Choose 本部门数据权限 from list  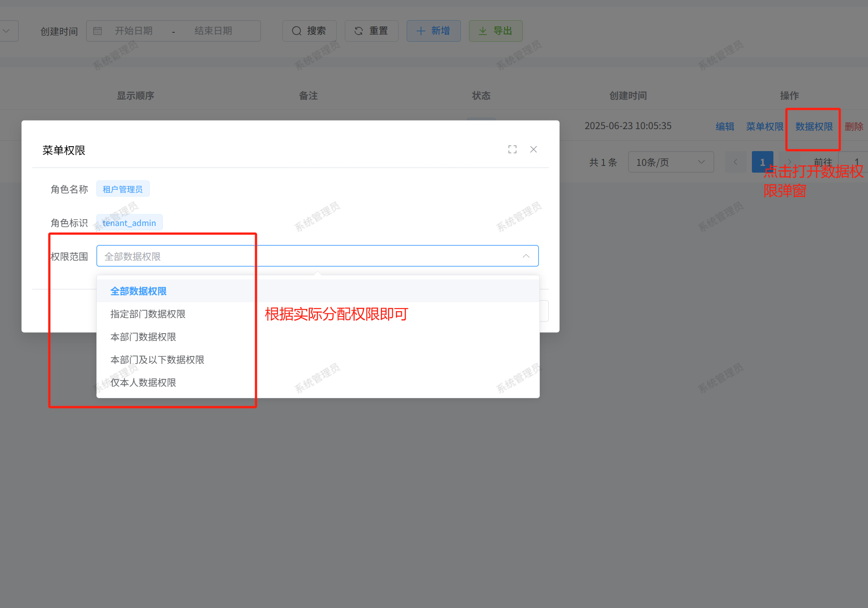tap(143, 337)
